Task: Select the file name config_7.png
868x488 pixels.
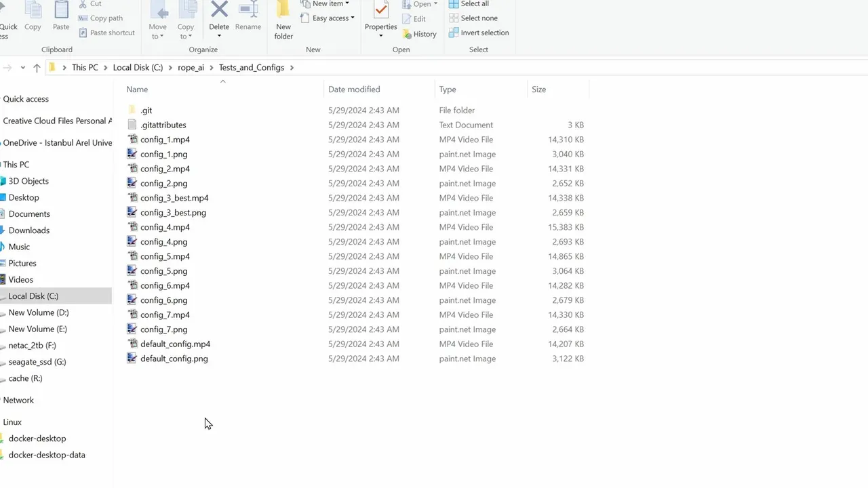Action: (x=163, y=329)
